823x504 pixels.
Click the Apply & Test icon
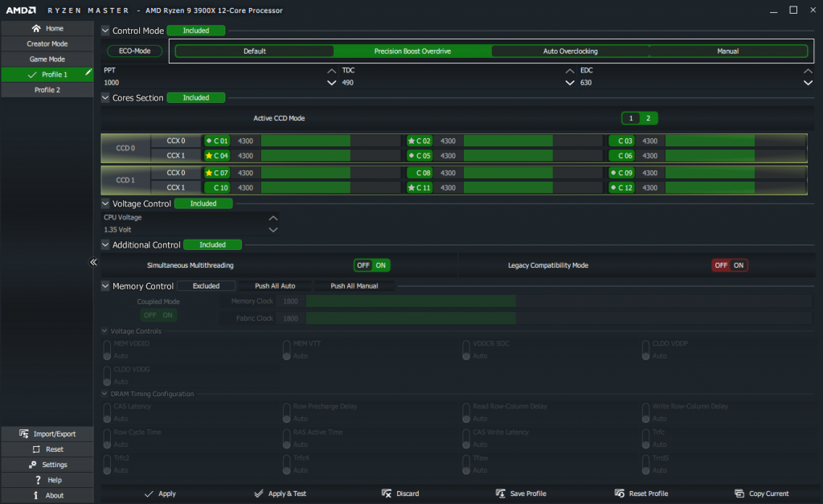tap(258, 494)
